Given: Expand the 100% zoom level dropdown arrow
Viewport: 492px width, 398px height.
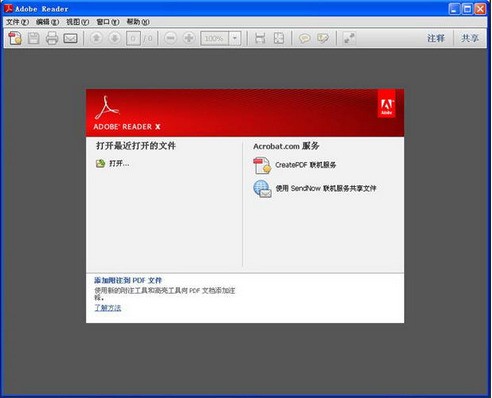Looking at the screenshot, I should [x=235, y=38].
